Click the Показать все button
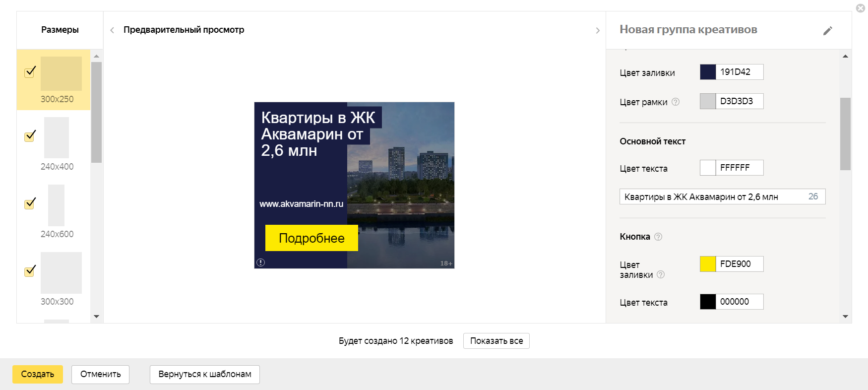Viewport: 868px width, 390px height. pyautogui.click(x=496, y=341)
